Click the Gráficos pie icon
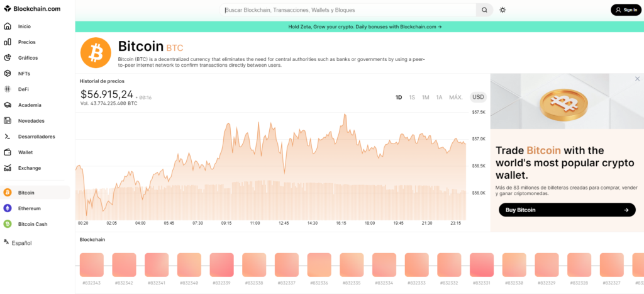The width and height of the screenshot is (644, 294). (8, 58)
